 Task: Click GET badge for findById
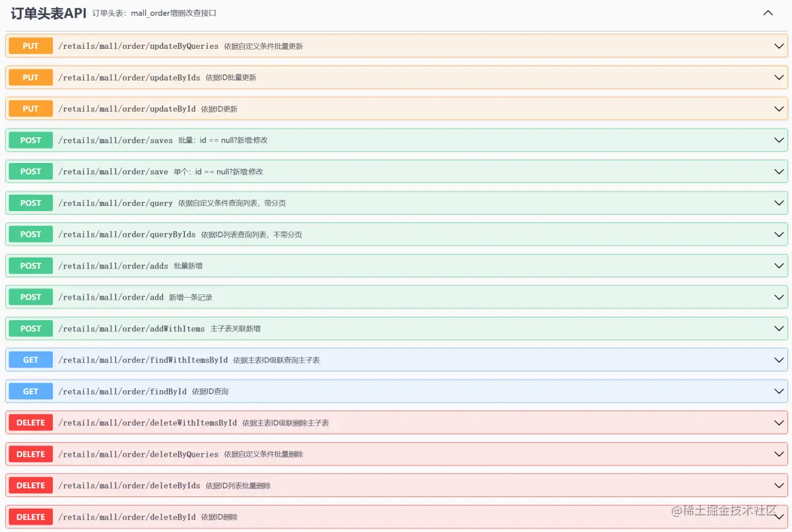30,391
